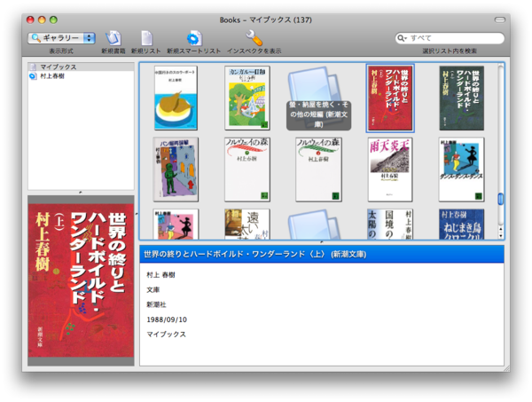Click the selected book title header bar
Image resolution: width=532 pixels, height=402 pixels.
tap(322, 255)
